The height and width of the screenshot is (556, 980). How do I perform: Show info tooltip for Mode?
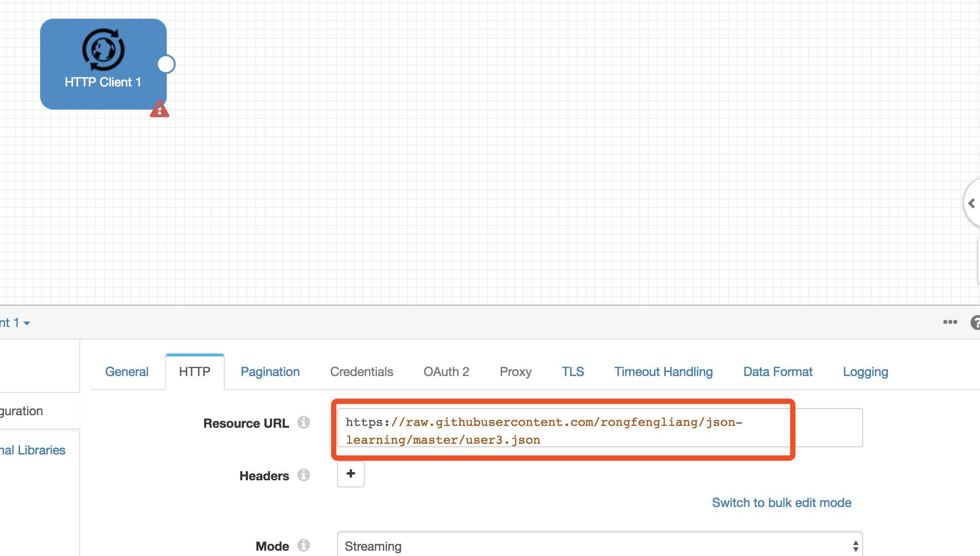tap(304, 545)
